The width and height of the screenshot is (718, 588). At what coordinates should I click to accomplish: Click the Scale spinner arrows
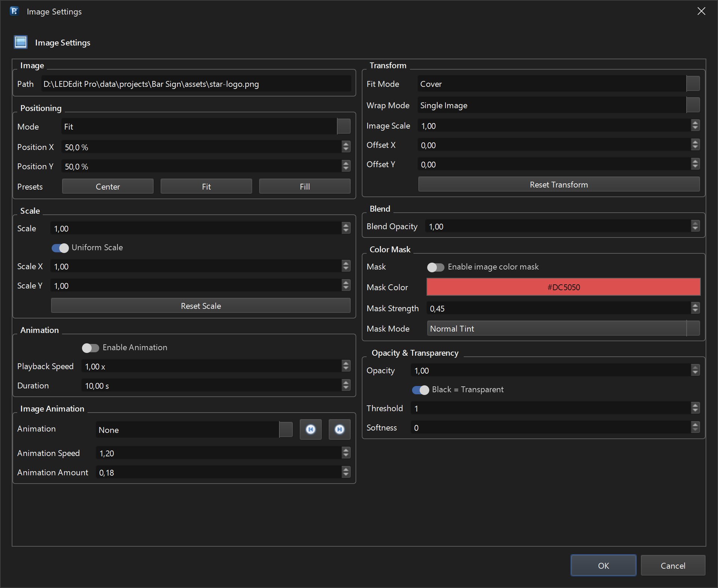pos(346,228)
